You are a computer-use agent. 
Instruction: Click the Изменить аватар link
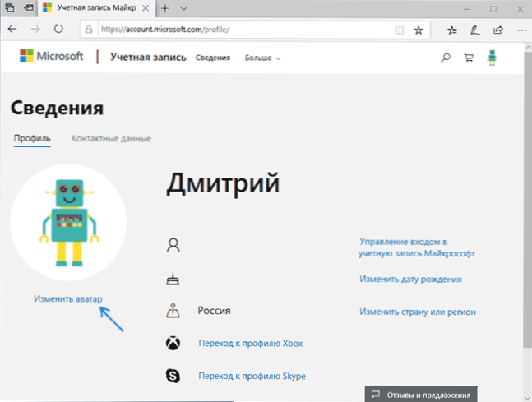click(68, 299)
